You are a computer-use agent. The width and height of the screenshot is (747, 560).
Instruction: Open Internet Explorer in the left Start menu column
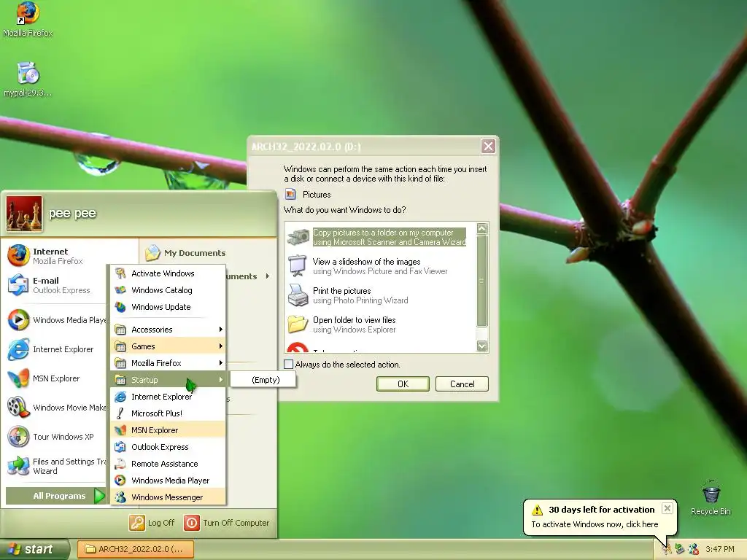57,349
